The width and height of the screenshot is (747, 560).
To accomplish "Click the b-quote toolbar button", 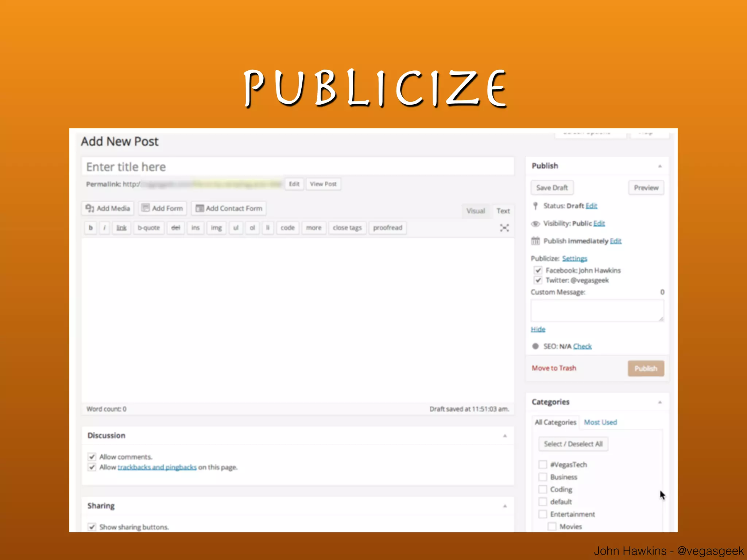I will [148, 228].
